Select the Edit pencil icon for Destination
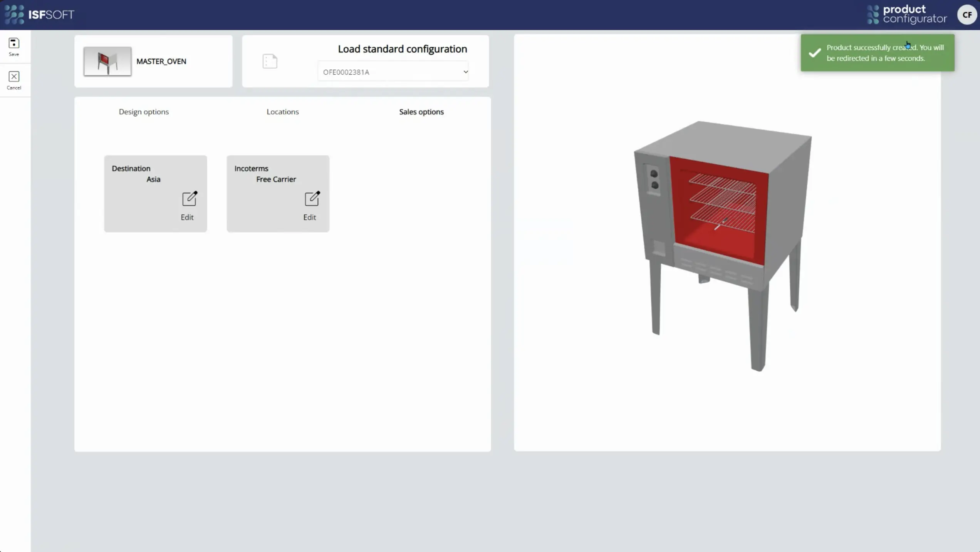This screenshot has height=552, width=980. pos(189,199)
